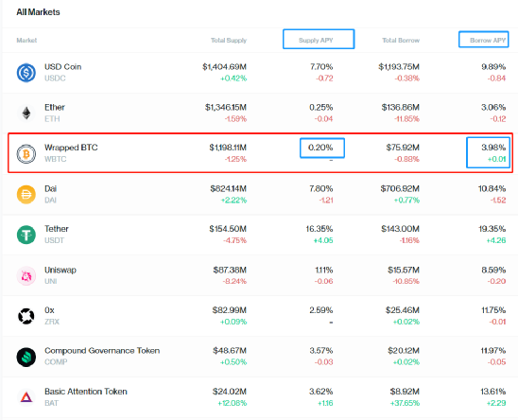The width and height of the screenshot is (518, 420).
Task: Click the Market column header
Action: [26, 41]
